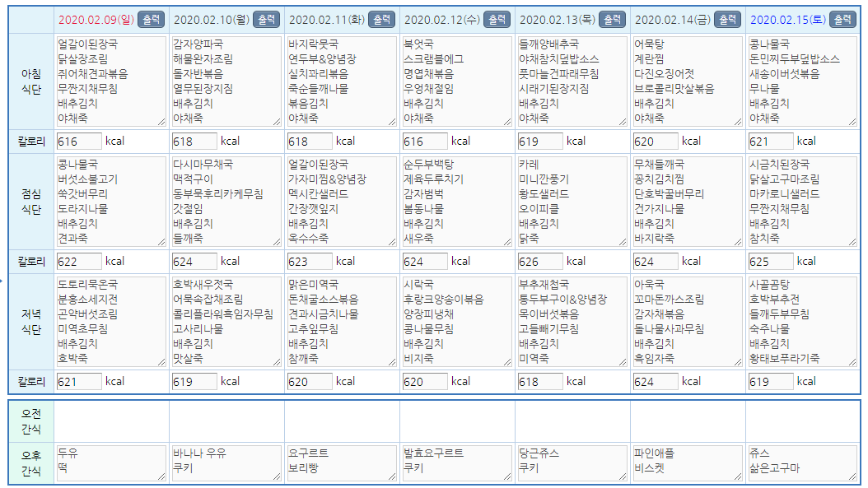Click Thursday lunch calorie field showing 626
Screen dimensions: 868x488
[x=540, y=262]
